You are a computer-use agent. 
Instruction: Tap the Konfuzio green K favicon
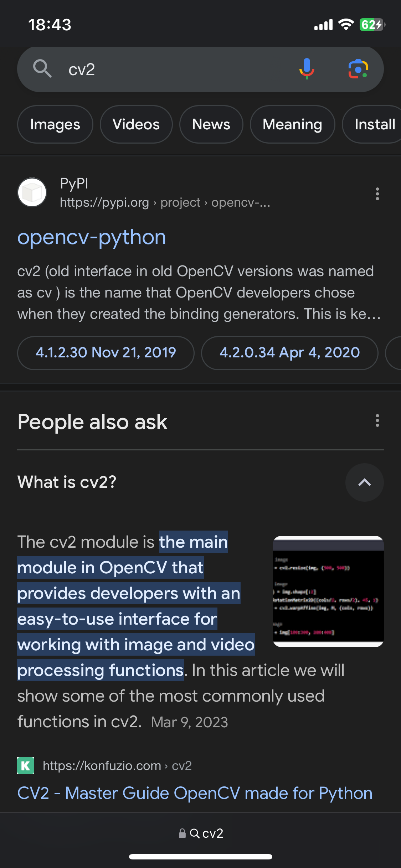(26, 765)
